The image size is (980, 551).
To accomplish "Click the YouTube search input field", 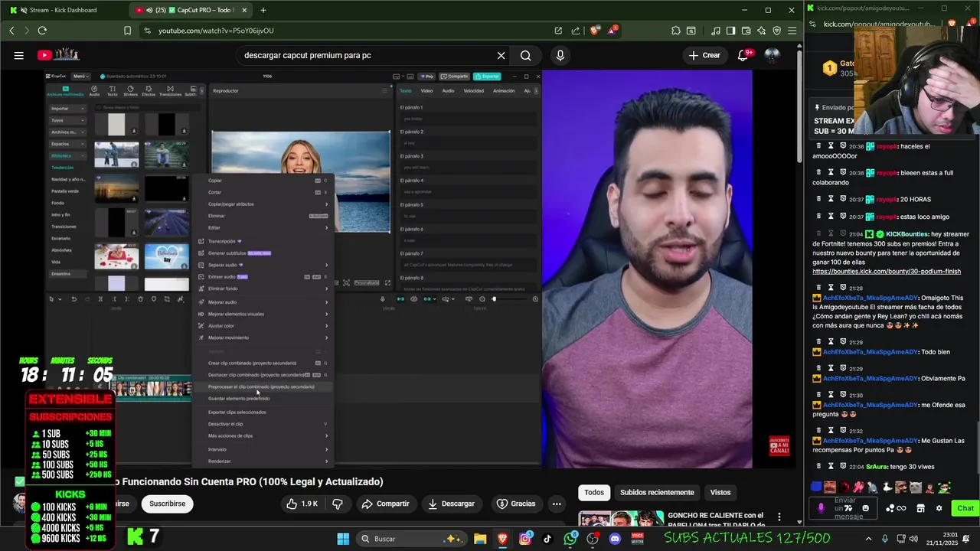I will (x=366, y=55).
